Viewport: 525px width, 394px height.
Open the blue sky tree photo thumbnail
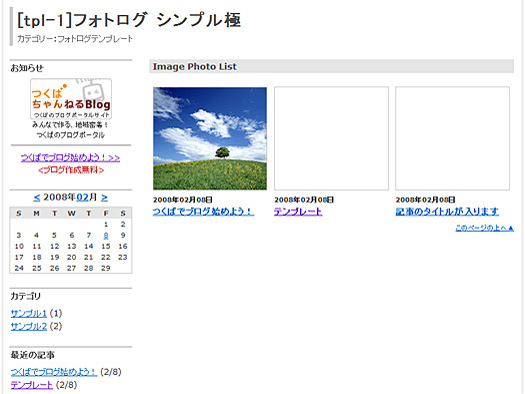(x=210, y=139)
